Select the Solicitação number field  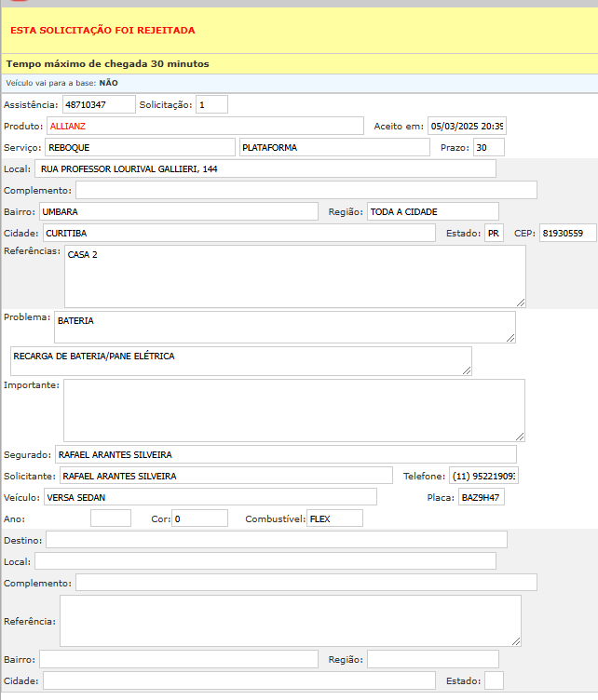211,104
